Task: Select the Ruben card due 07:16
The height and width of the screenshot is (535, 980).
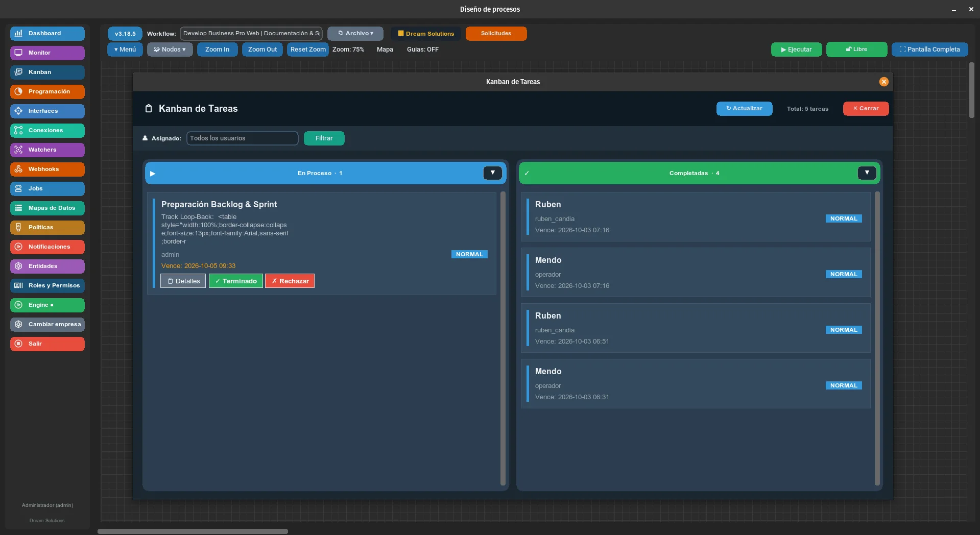Action: (696, 217)
